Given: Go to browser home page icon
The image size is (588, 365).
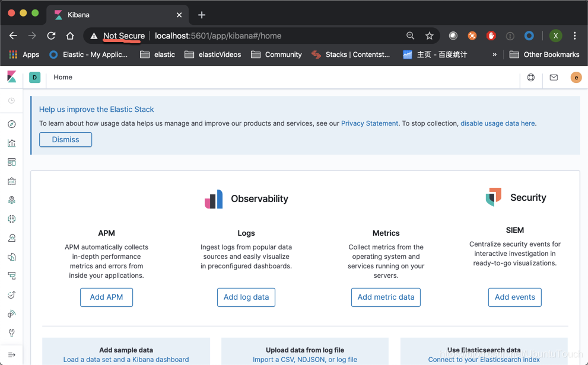Looking at the screenshot, I should coord(70,36).
